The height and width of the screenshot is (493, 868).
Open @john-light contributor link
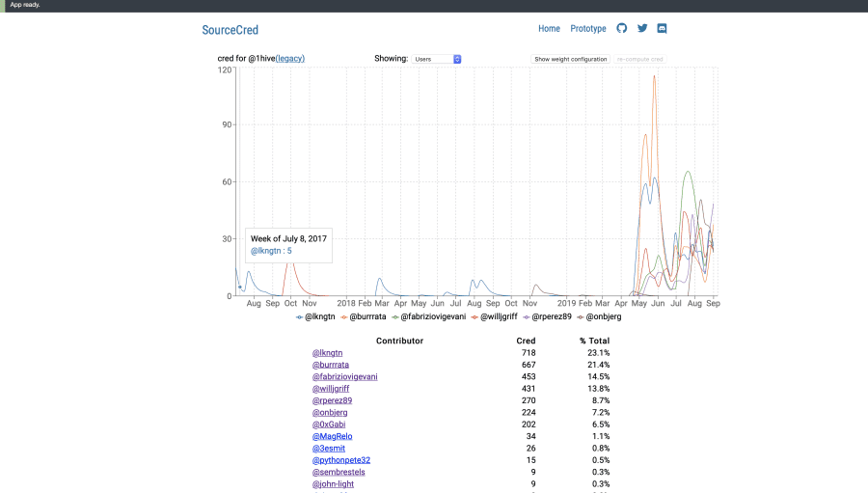pyautogui.click(x=333, y=484)
